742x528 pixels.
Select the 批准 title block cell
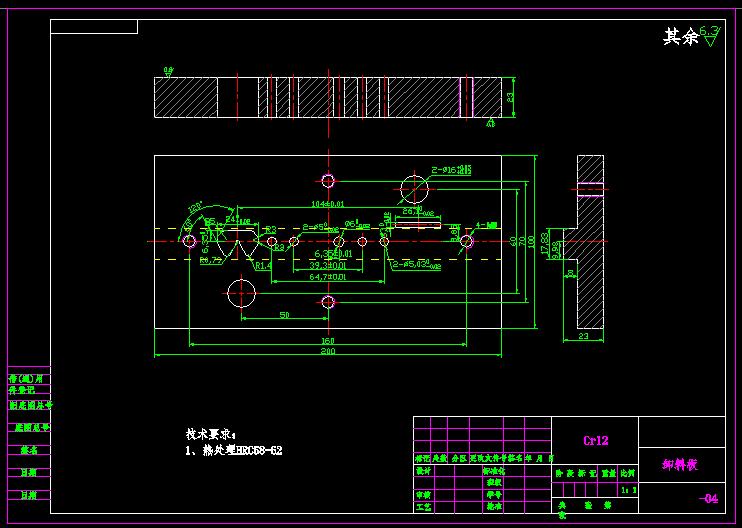(x=494, y=507)
